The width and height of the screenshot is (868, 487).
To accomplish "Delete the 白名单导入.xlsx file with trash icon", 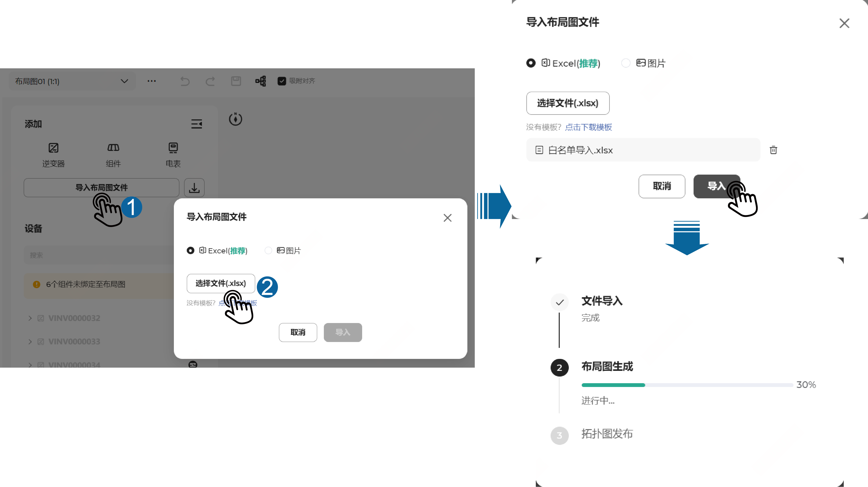I will [x=773, y=150].
